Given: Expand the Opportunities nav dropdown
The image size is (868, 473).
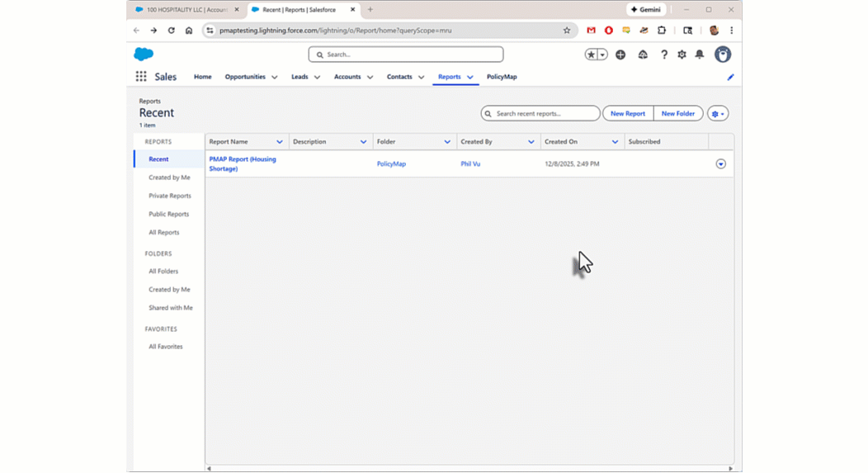Looking at the screenshot, I should (274, 77).
